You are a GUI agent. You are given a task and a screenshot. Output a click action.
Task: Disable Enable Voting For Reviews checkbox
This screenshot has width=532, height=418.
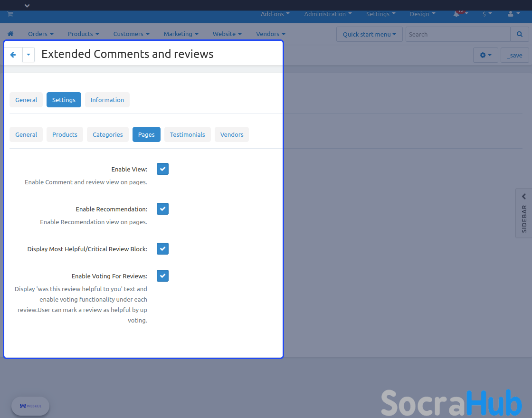(x=162, y=276)
